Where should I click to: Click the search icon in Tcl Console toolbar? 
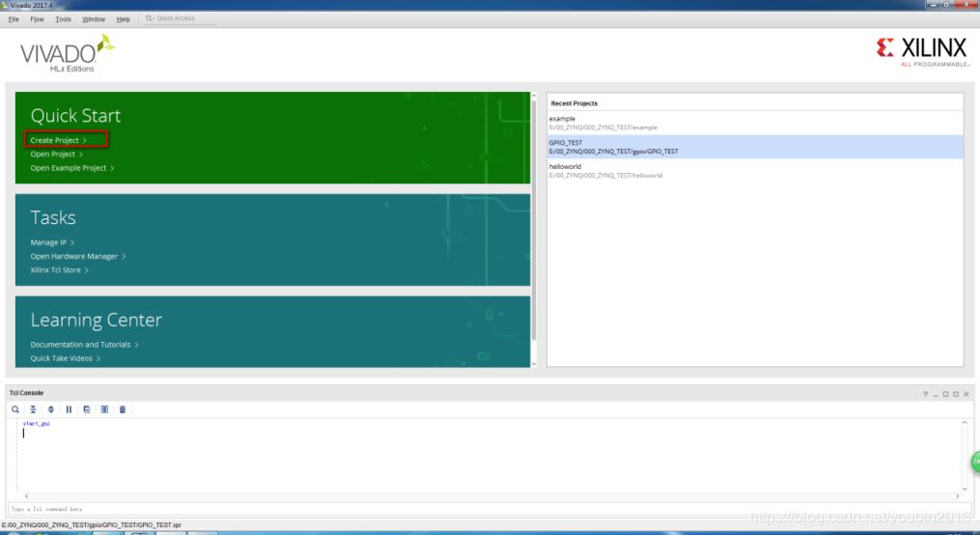click(x=15, y=409)
